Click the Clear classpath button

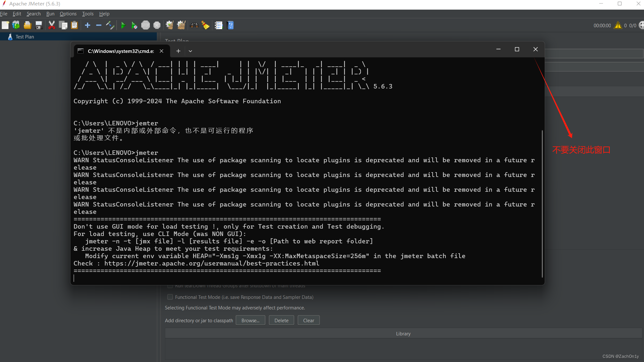[308, 320]
